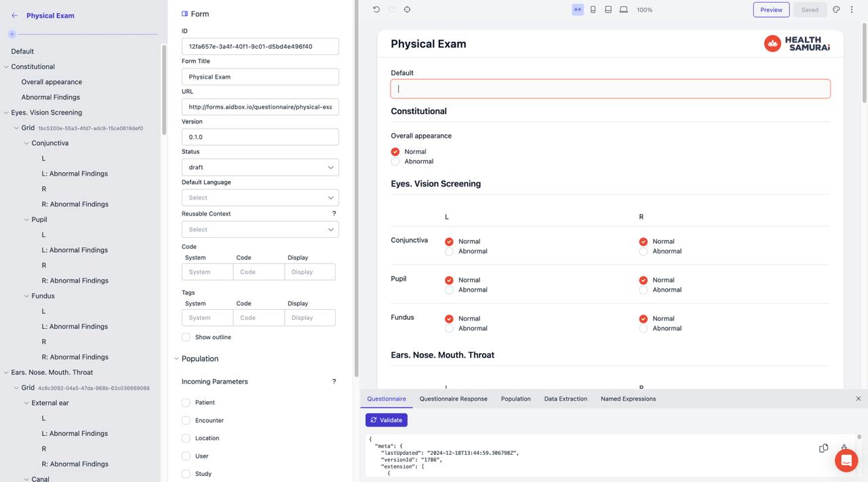The width and height of the screenshot is (868, 482).
Task: Switch to the Questionnaire Response tab
Action: pyautogui.click(x=453, y=399)
